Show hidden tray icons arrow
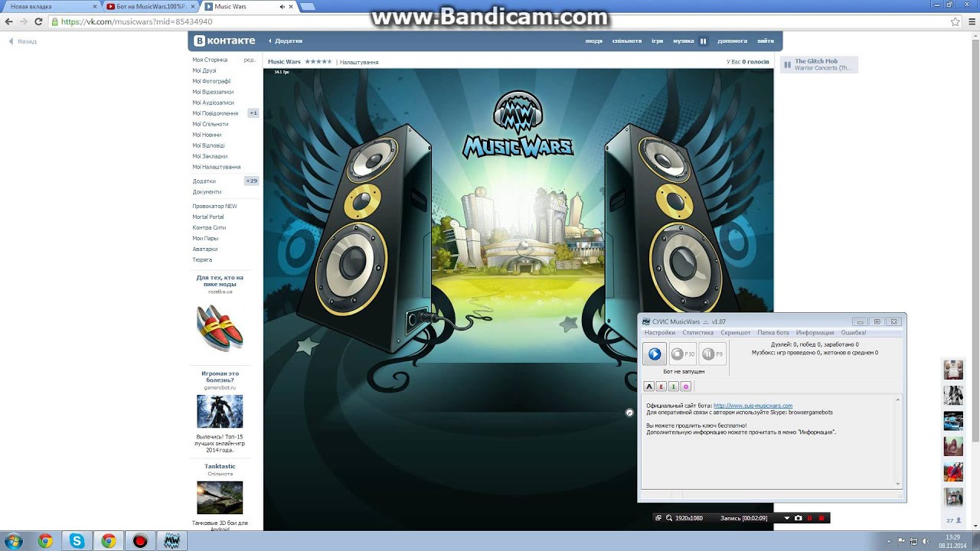980x551 pixels. (890, 541)
